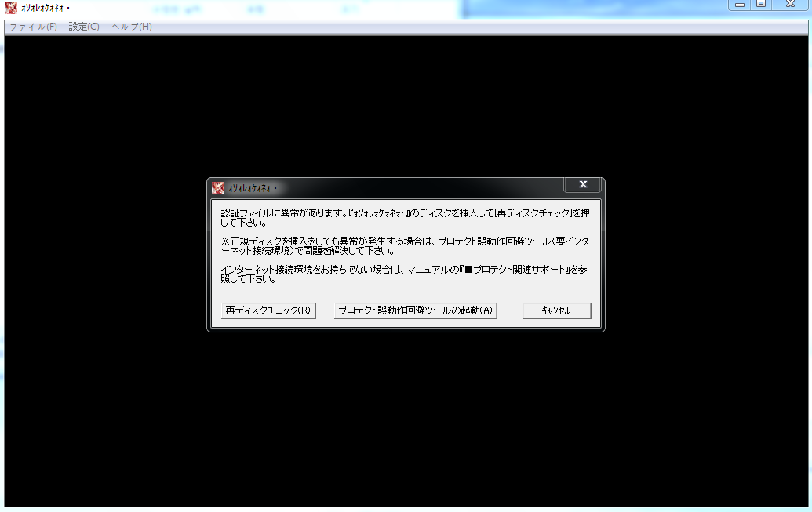Click the app icon in main title bar
Screen dimensions: 812x512
tap(11, 9)
